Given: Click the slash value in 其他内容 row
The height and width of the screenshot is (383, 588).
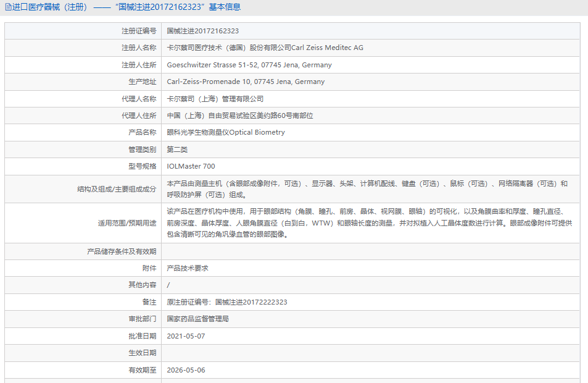Looking at the screenshot, I should 168,285.
